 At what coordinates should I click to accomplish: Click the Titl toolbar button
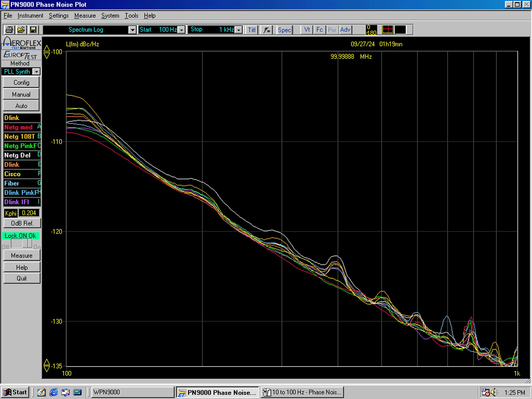pyautogui.click(x=252, y=30)
